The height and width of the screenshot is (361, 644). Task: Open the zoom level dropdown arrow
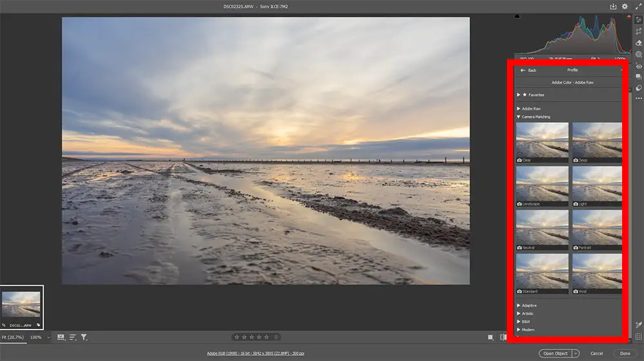click(x=48, y=337)
